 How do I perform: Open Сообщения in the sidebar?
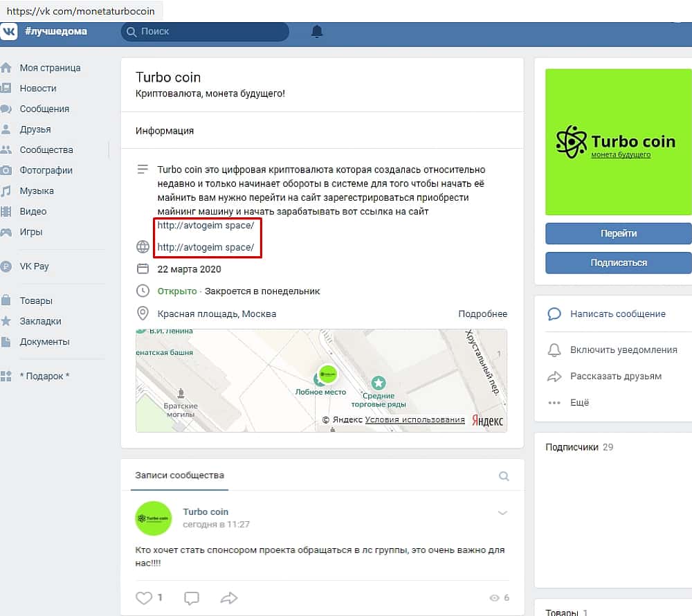(x=44, y=109)
